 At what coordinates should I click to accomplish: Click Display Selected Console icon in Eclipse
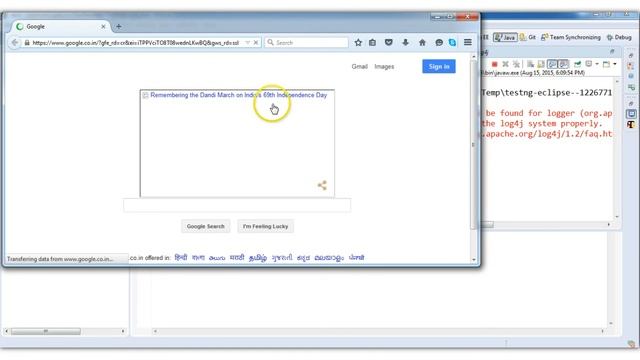click(589, 64)
